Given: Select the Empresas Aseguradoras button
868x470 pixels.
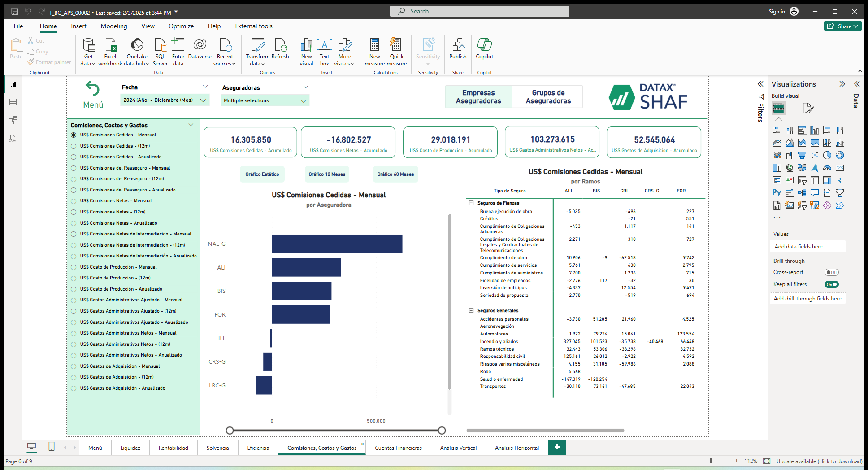Looking at the screenshot, I should (x=478, y=96).
